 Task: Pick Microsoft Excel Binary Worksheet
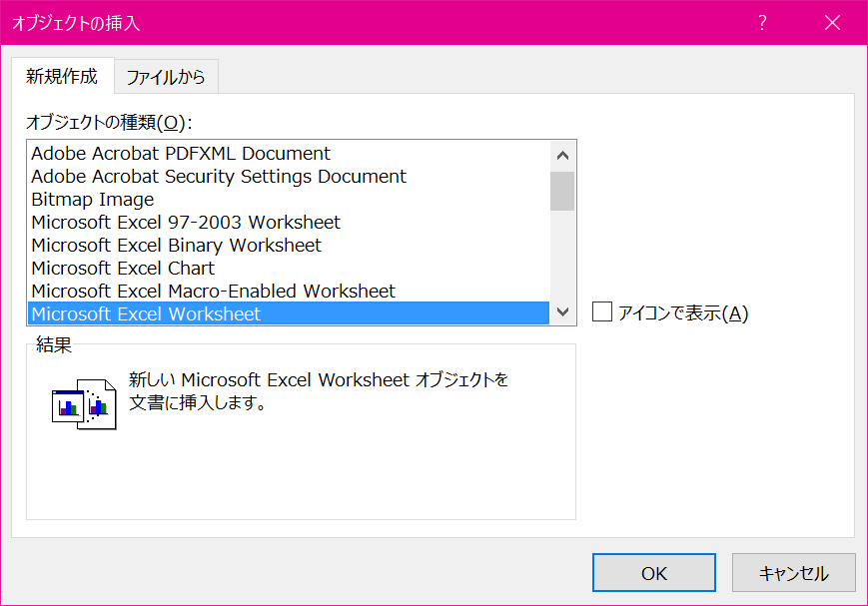[289, 246]
